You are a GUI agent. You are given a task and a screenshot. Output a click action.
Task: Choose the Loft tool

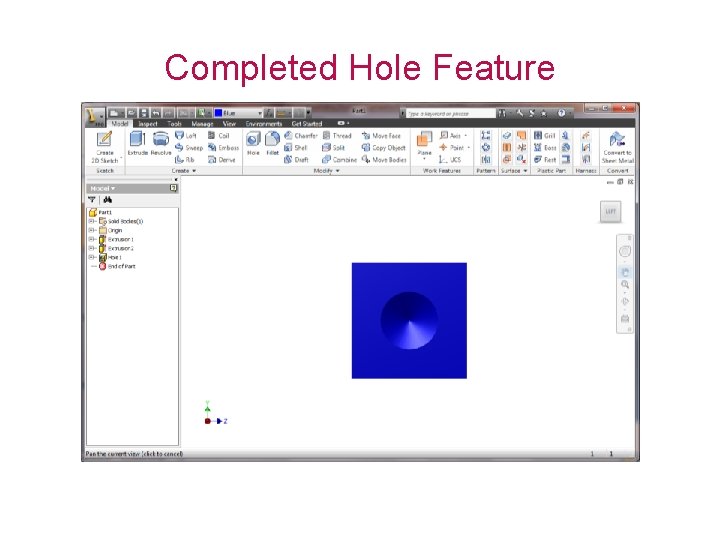pos(186,135)
